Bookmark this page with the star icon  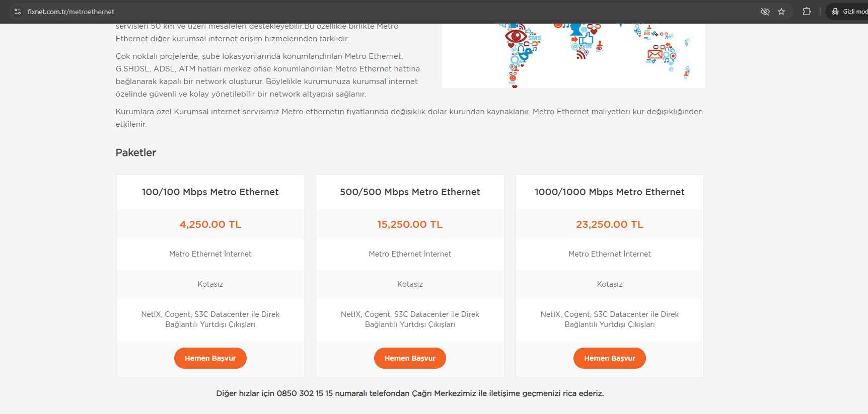[x=781, y=12]
